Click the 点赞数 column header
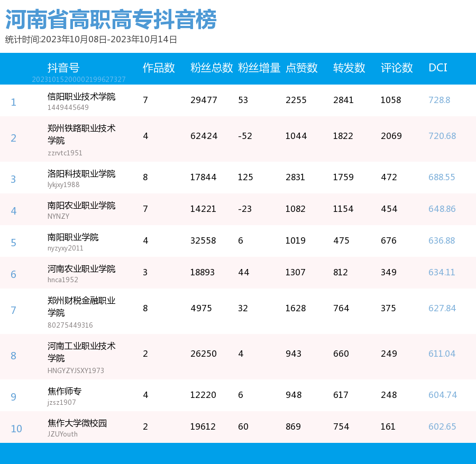 point(301,68)
